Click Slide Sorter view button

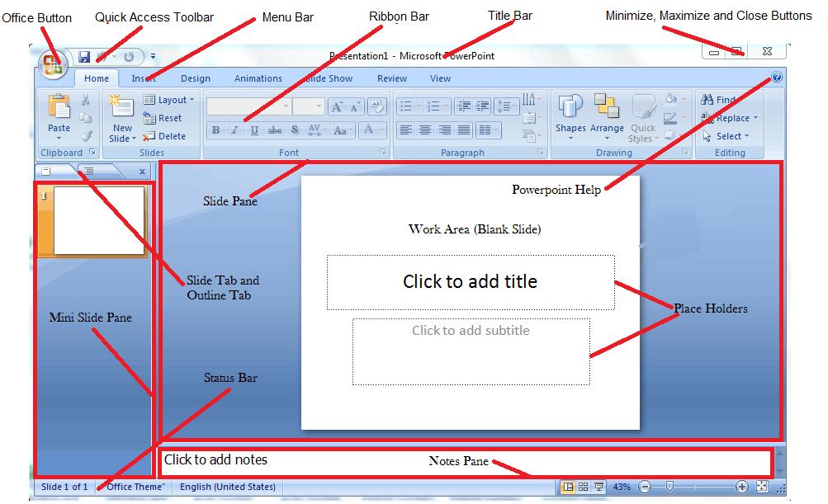[584, 487]
